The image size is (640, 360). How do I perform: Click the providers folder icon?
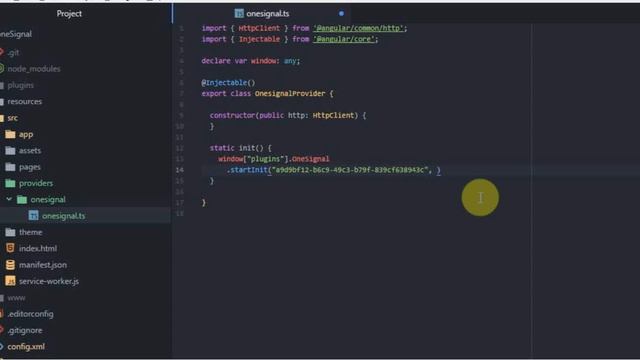(x=10, y=183)
